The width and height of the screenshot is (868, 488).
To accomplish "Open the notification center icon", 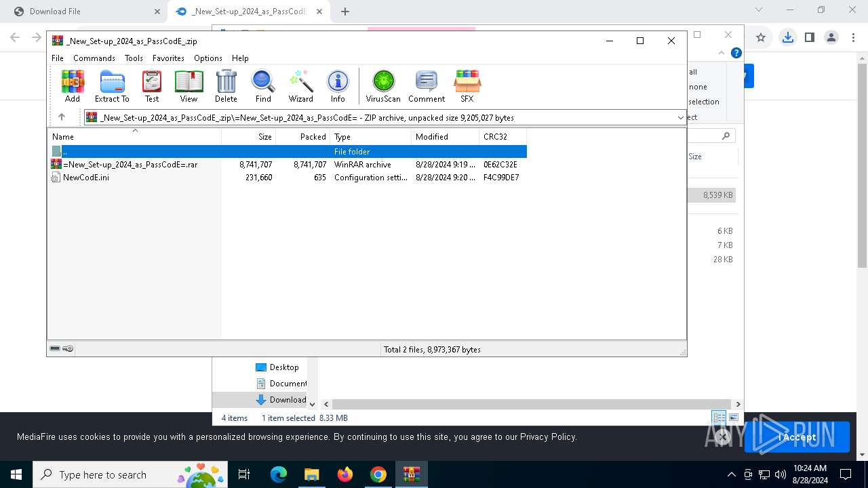I will point(846,474).
